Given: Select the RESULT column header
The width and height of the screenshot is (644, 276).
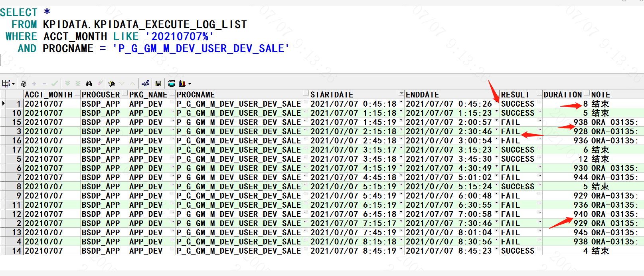Looking at the screenshot, I should [521, 95].
